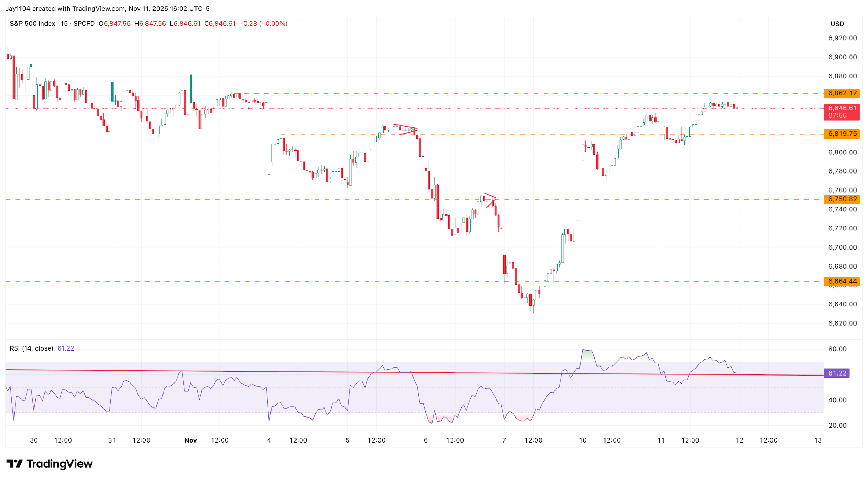Click the 6,664.44 orange price label
Screen dimensions: 868x480
(842, 281)
